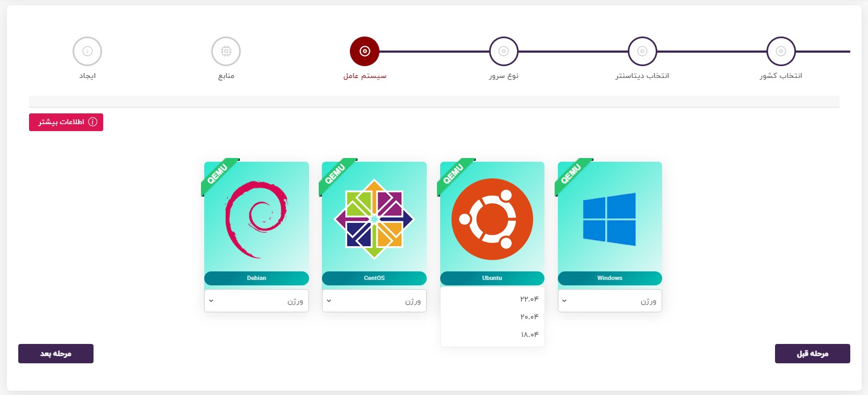Click the انتخاب کشور step circle icon
Screen dimensions: 868x395
(x=781, y=52)
